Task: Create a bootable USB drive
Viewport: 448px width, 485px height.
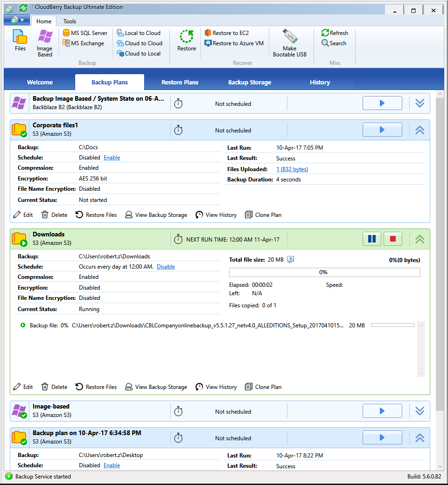Action: 290,43
